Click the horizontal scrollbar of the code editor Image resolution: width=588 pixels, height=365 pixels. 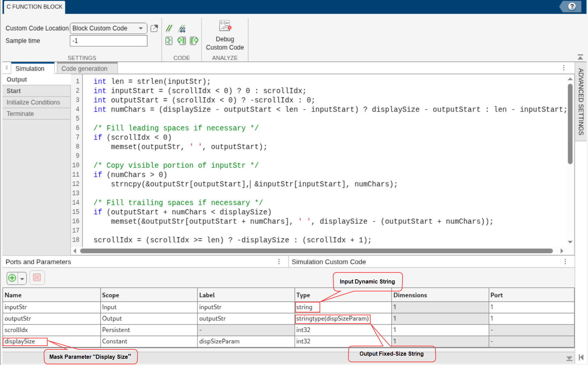pyautogui.click(x=316, y=251)
